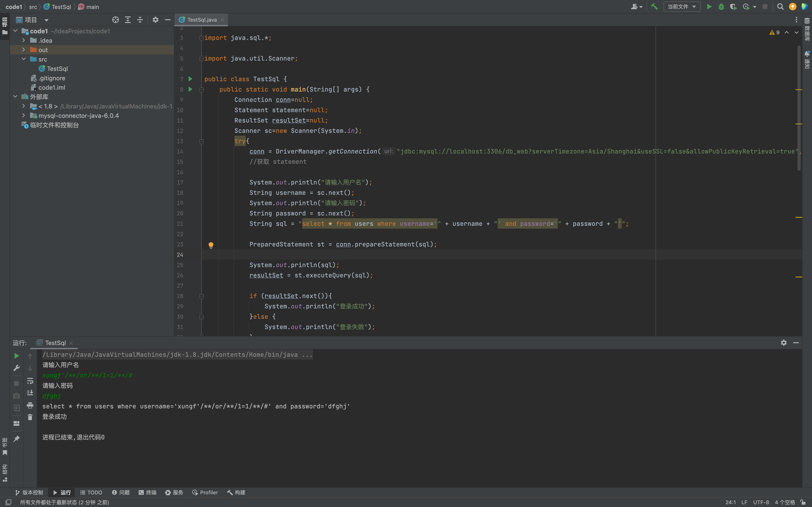Toggle the pin tab icon in run panel
Image resolution: width=812 pixels, height=507 pixels.
tap(16, 439)
